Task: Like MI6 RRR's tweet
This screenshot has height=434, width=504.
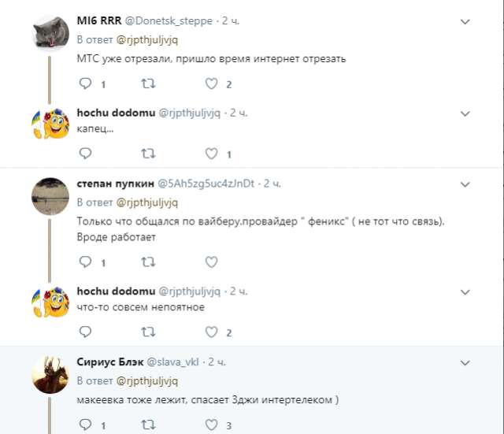Action: click(210, 83)
